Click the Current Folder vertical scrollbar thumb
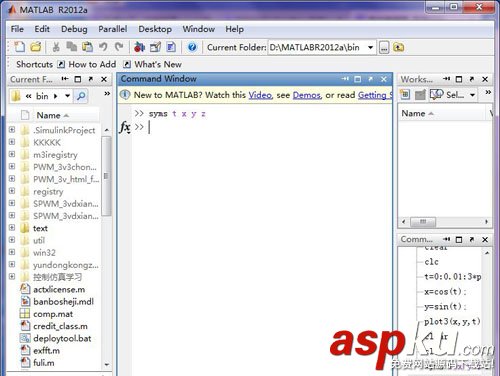The height and width of the screenshot is (376, 500). click(106, 176)
